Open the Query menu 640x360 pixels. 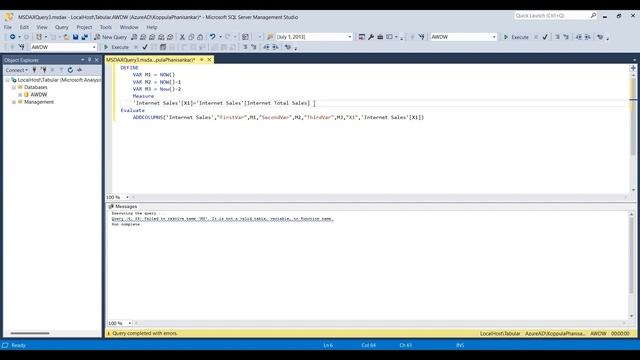point(62,27)
